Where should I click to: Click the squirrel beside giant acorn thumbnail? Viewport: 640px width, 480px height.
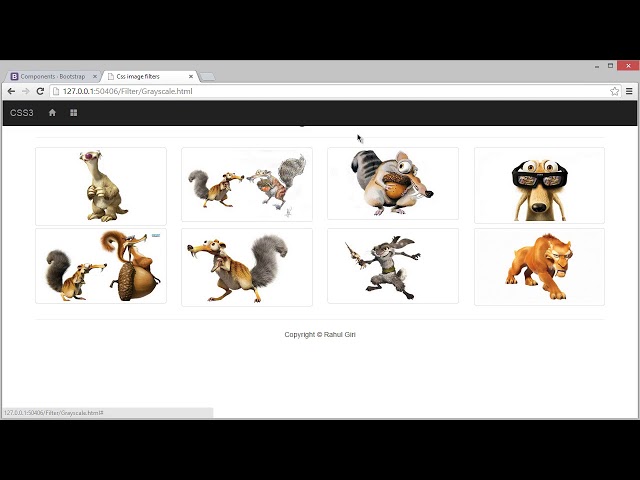101,266
